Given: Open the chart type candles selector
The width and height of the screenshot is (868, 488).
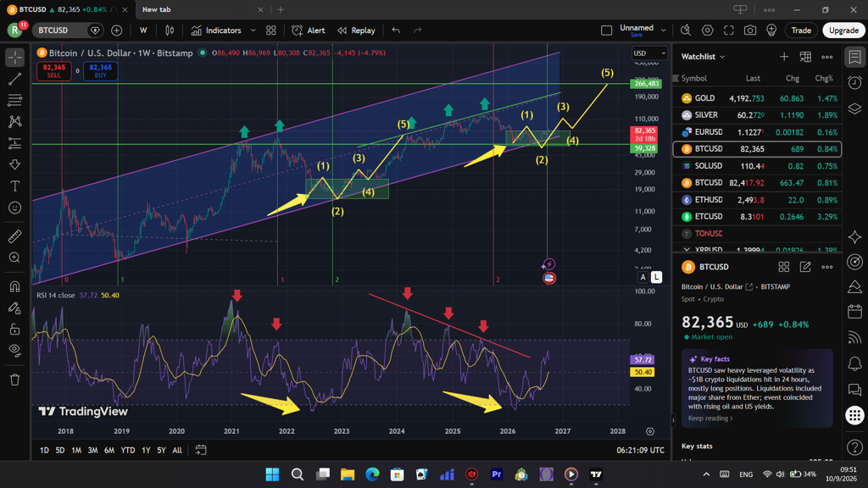Looking at the screenshot, I should click(x=170, y=30).
